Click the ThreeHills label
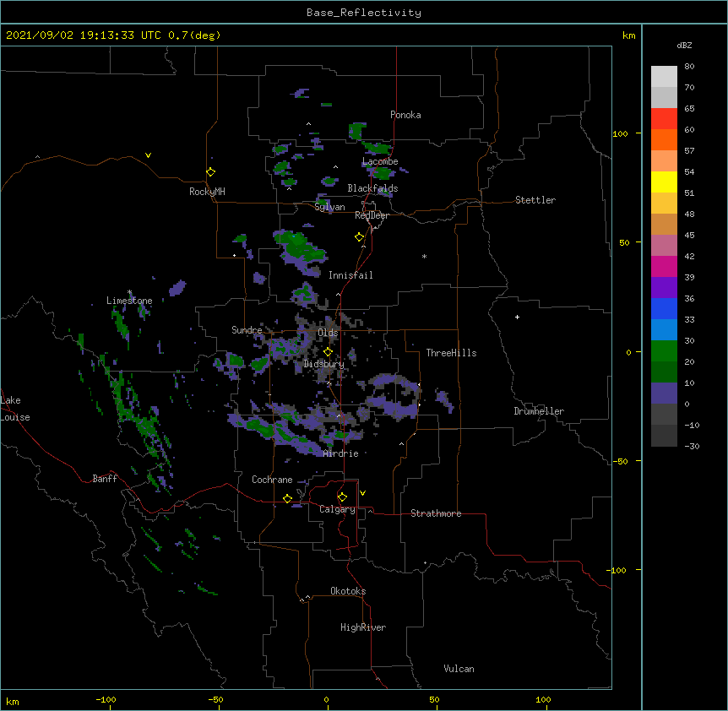 [451, 353]
